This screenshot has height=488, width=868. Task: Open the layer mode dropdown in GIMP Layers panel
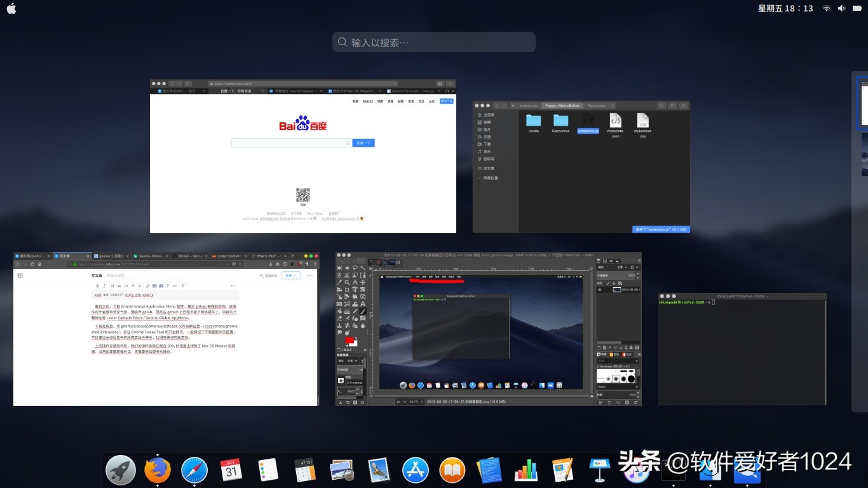click(x=623, y=267)
